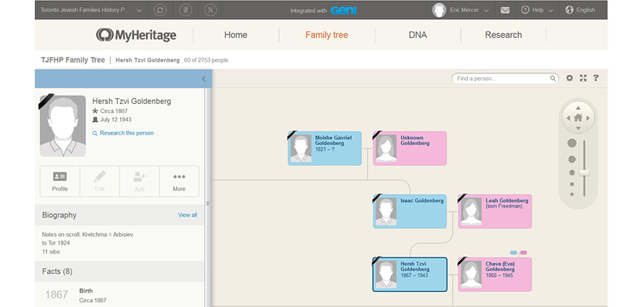This screenshot has height=307, width=644.
Task: Pan the tree right with the right arrow
Action: pyautogui.click(x=588, y=118)
